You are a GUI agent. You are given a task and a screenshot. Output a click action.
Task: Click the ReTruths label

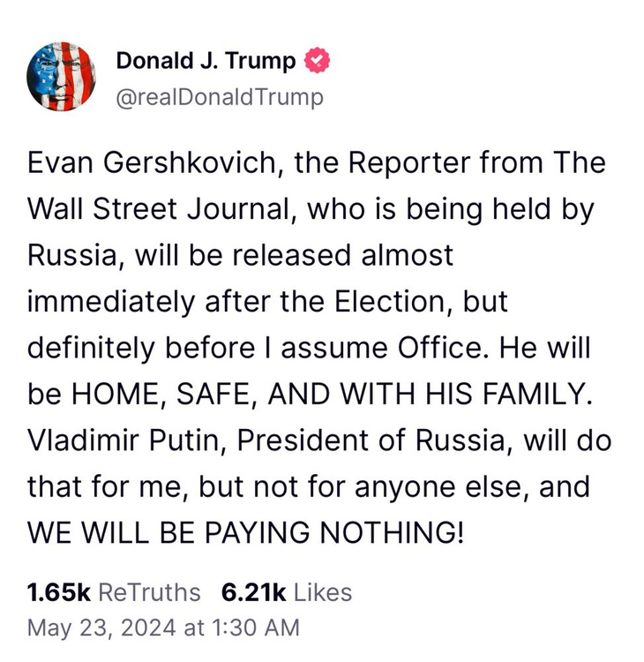click(149, 592)
